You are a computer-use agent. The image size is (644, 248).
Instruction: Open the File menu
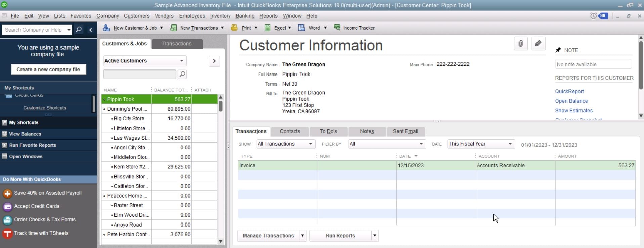[x=15, y=16]
